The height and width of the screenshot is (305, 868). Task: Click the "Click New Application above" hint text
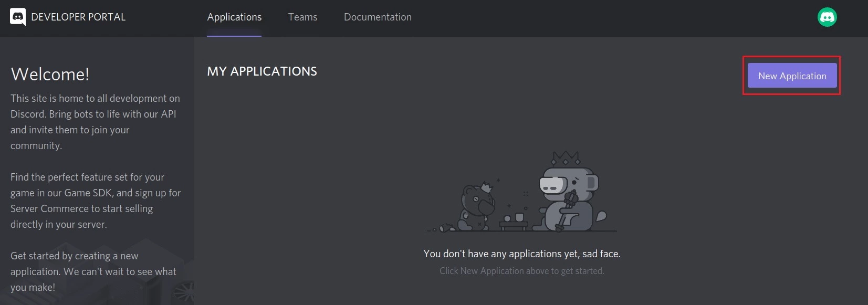tap(522, 271)
